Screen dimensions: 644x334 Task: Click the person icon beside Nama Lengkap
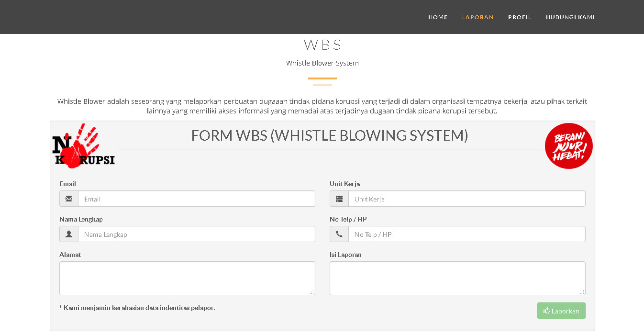tap(69, 234)
